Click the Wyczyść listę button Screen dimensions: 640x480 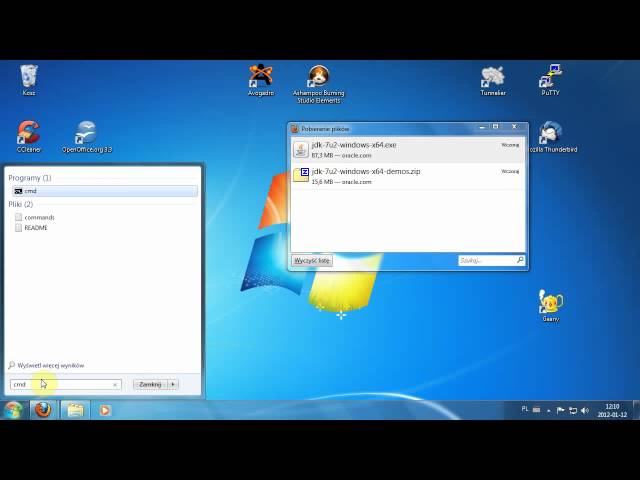[x=312, y=260]
